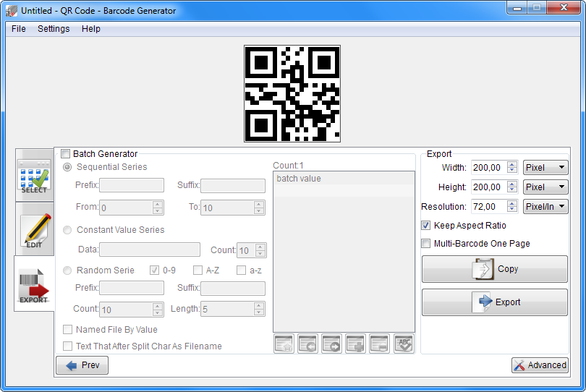586x392 pixels.
Task: Click the Resolution value field 72,00
Action: (489, 206)
